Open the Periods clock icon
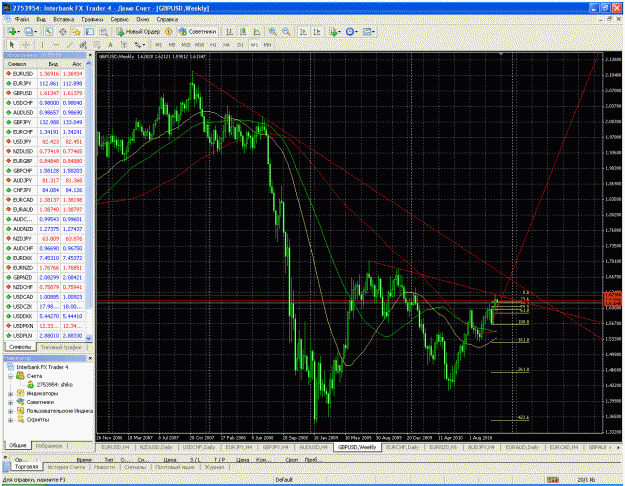The height and width of the screenshot is (486, 625). pos(350,31)
